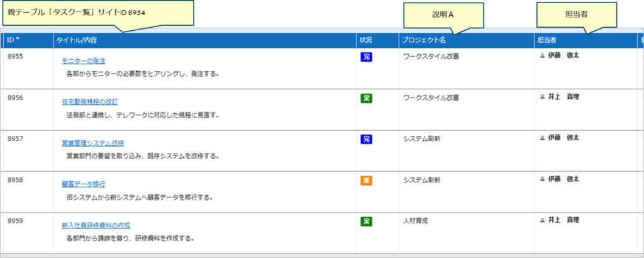
Task: Select the blue 完 status icon in row 8957
Action: tap(366, 139)
